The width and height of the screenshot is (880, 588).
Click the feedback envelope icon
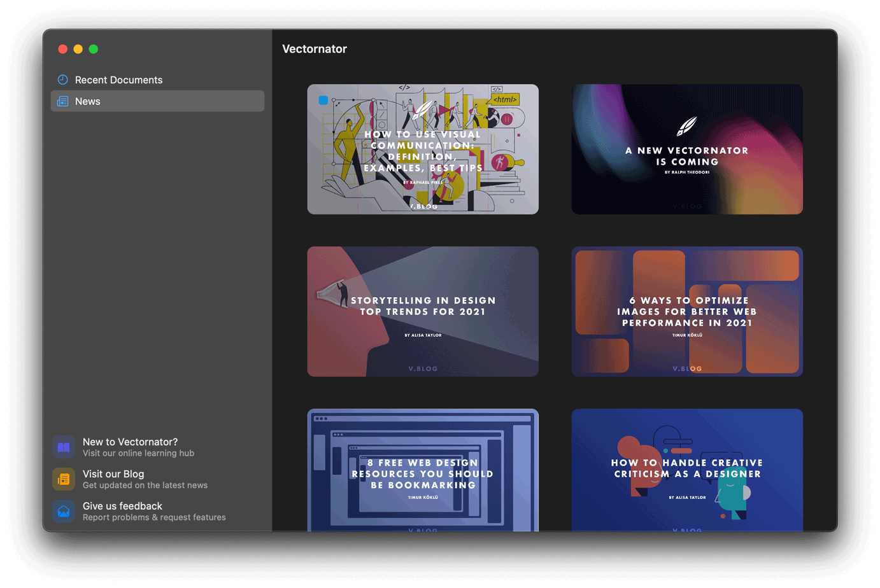[64, 511]
